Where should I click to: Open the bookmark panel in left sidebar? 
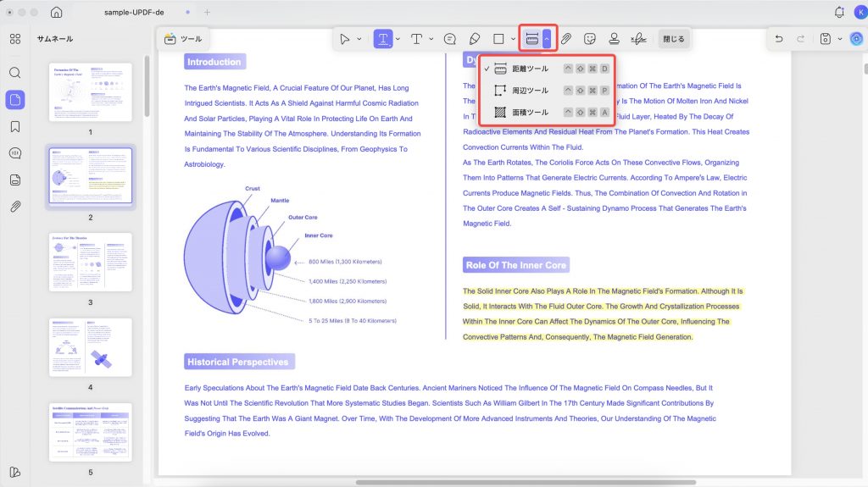(x=15, y=127)
